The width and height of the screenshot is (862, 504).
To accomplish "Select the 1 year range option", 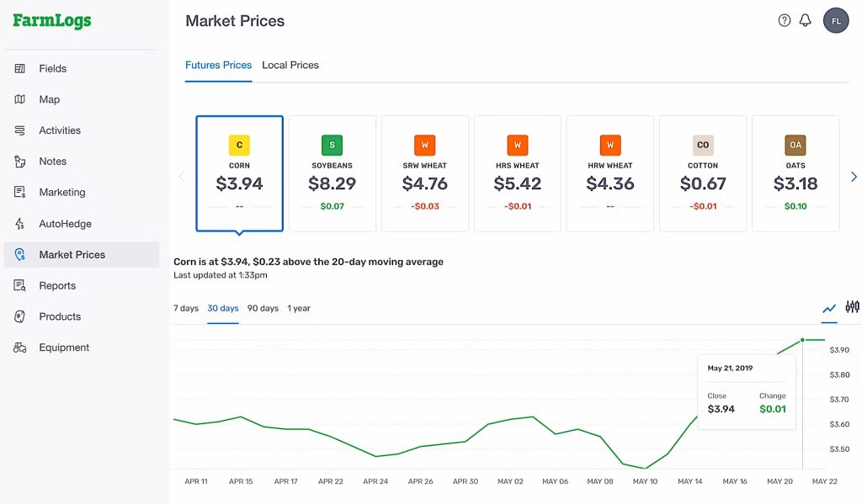I will (299, 308).
